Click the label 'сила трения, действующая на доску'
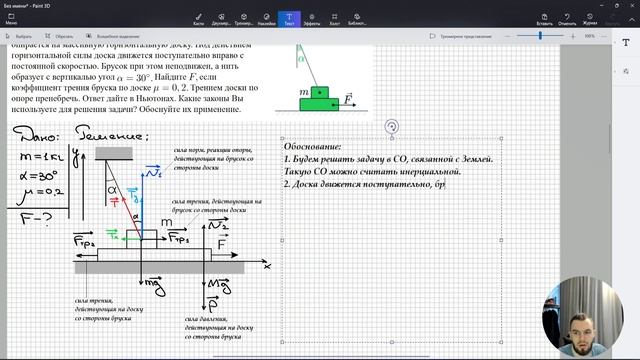This screenshot has width=640, height=360. [109, 309]
